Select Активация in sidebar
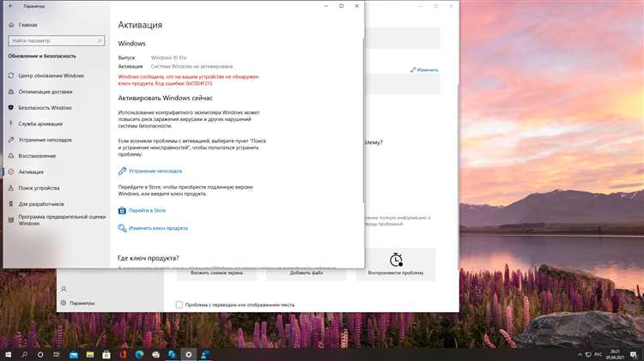This screenshot has height=361, width=644. [31, 171]
